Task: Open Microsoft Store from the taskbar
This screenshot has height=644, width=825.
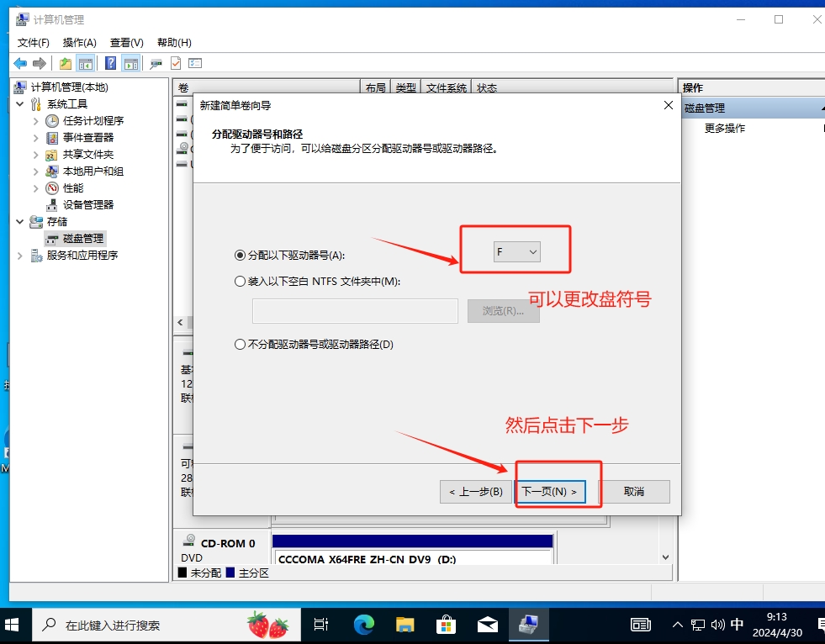Action: pyautogui.click(x=447, y=625)
